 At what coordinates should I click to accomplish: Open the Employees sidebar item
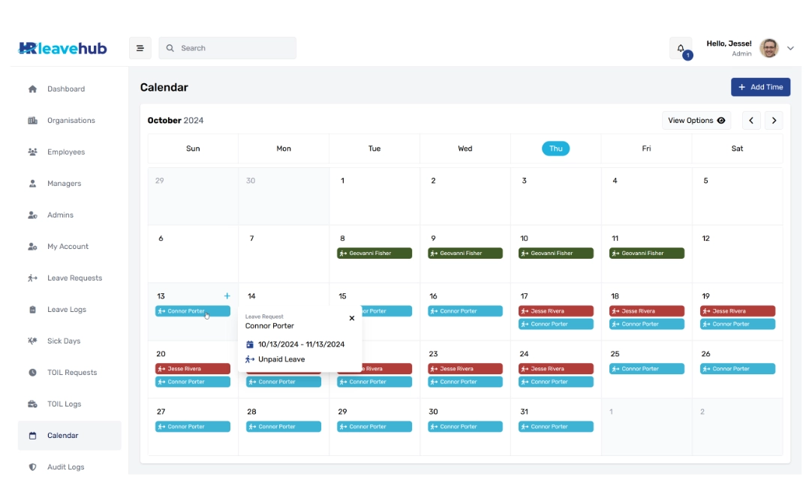point(66,152)
